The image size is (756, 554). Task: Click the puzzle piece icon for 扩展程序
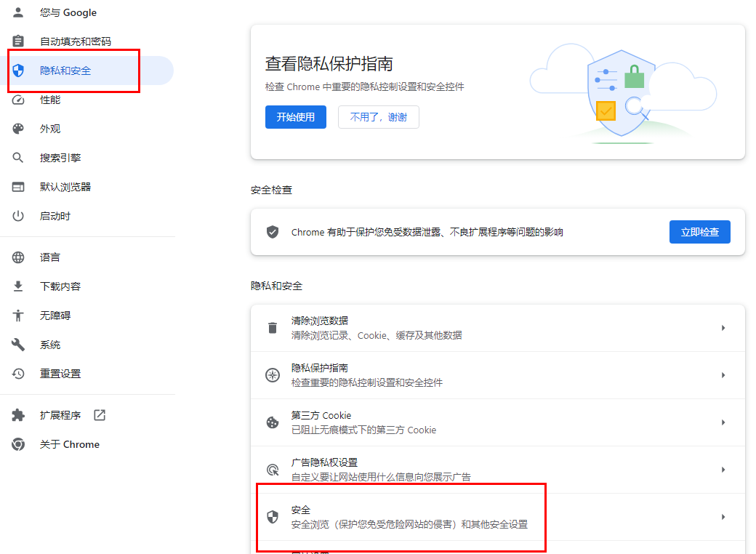coord(18,415)
